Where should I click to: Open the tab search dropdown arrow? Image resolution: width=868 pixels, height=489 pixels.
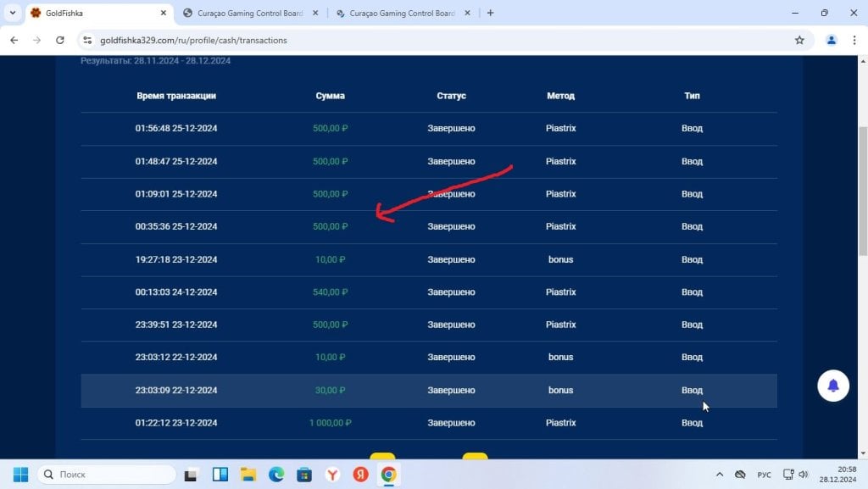tap(13, 13)
